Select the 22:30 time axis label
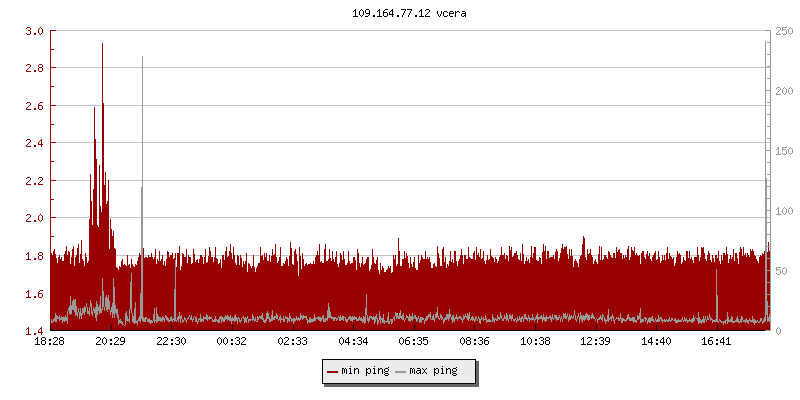 (171, 341)
